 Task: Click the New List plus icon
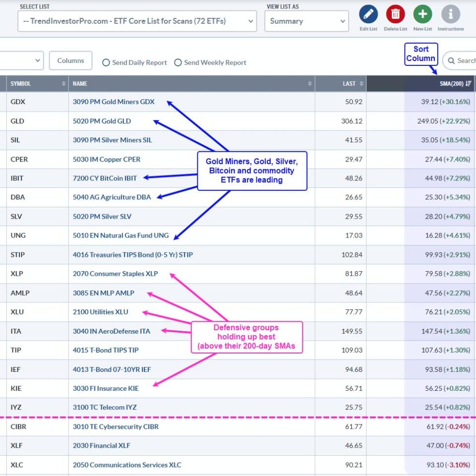422,14
